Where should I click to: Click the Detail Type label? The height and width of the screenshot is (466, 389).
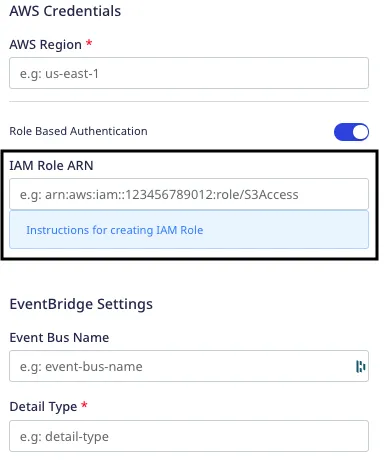(x=43, y=407)
